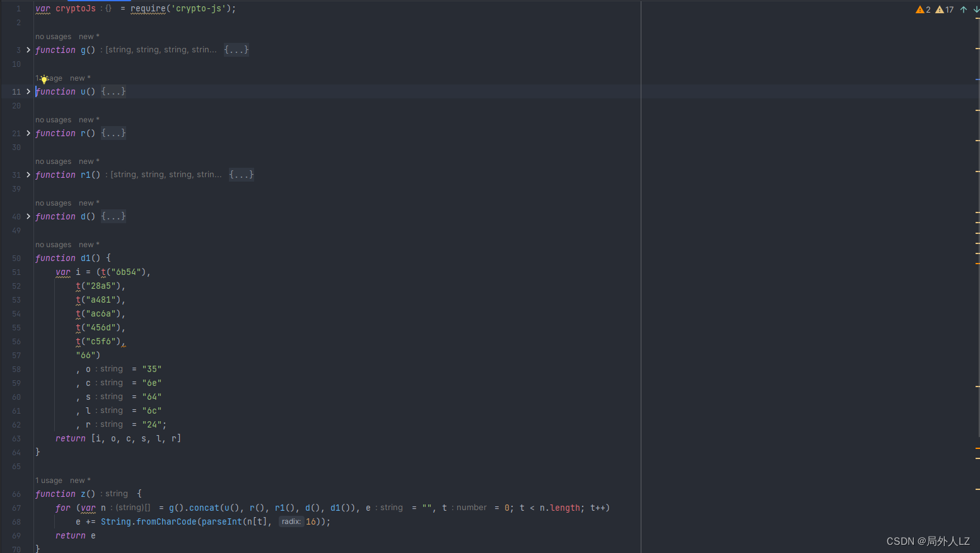
Task: Click 'return e' on line 69
Action: 76,535
